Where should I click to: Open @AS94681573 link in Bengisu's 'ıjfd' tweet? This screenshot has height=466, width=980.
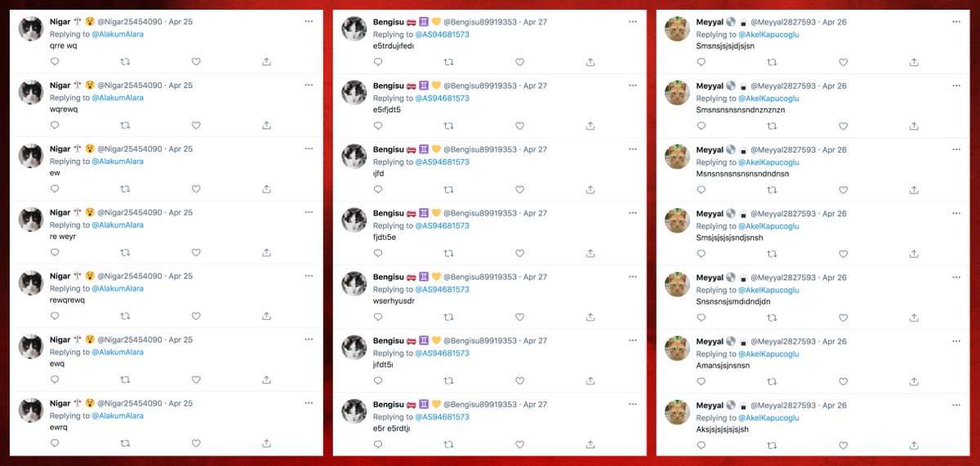tap(442, 162)
